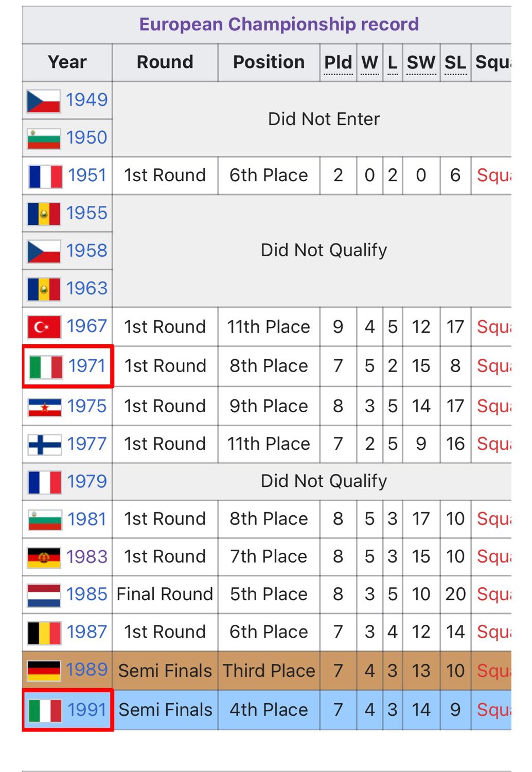This screenshot has width=532, height=772.
Task: Click the Finland flag next to 1977
Action: click(45, 445)
